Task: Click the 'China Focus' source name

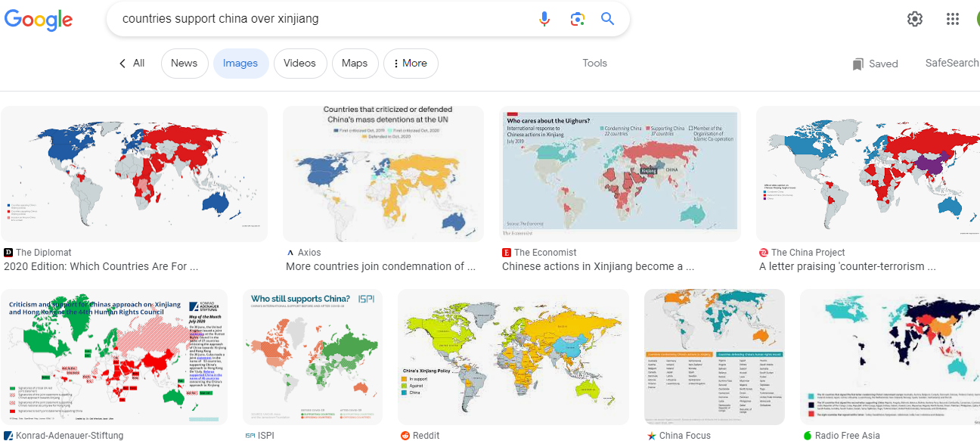Action: (685, 436)
